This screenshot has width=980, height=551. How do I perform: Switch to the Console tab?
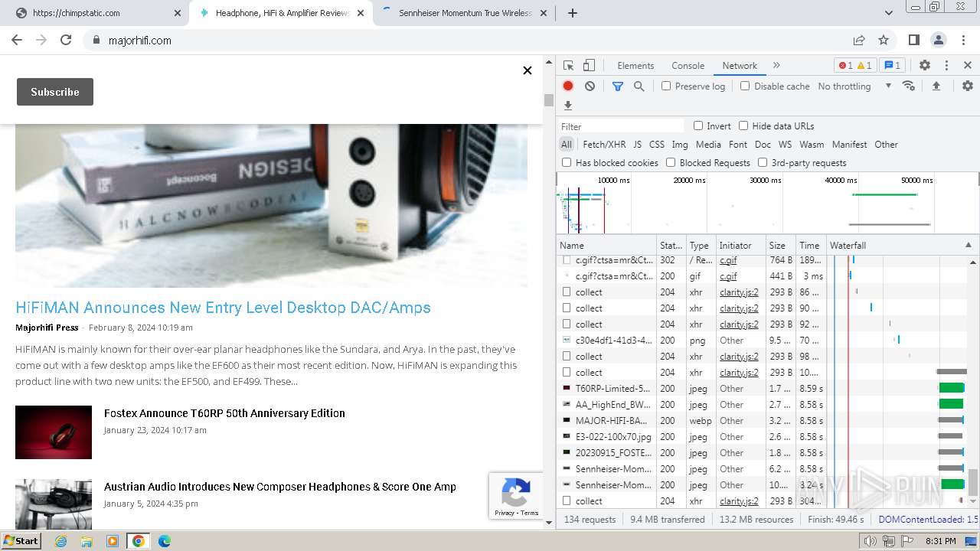pyautogui.click(x=688, y=66)
